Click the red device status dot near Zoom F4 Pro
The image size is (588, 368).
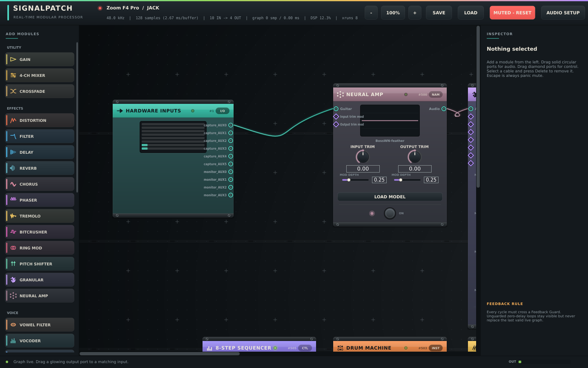(100, 8)
